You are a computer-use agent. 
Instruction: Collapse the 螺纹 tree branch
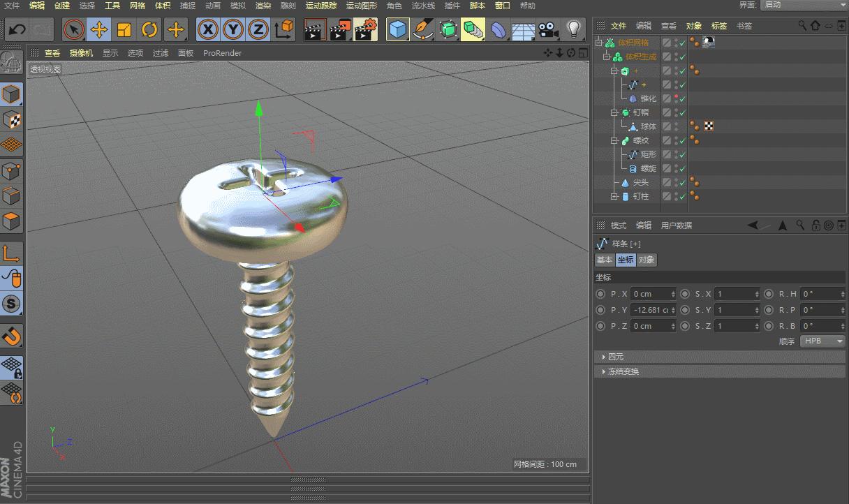point(614,140)
